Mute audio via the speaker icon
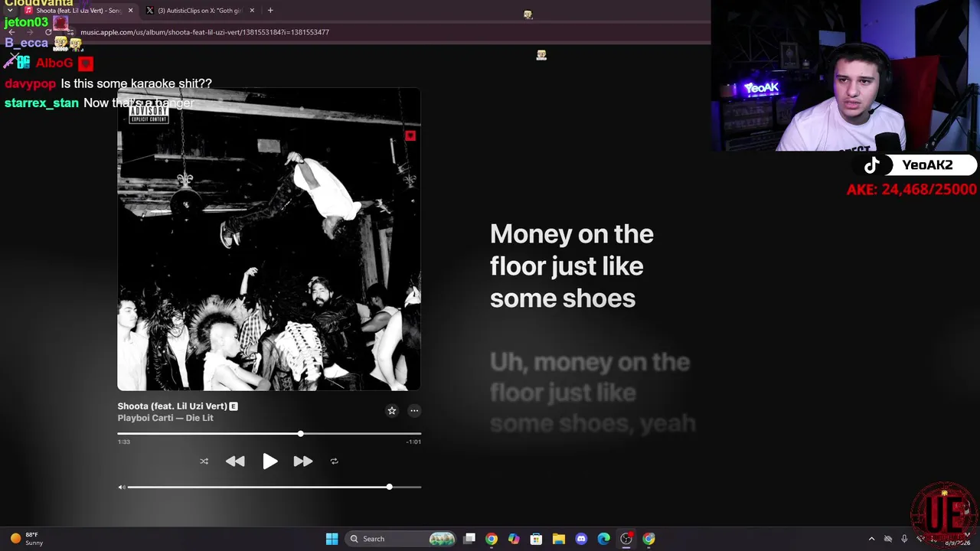This screenshot has height=551, width=980. pyautogui.click(x=121, y=487)
